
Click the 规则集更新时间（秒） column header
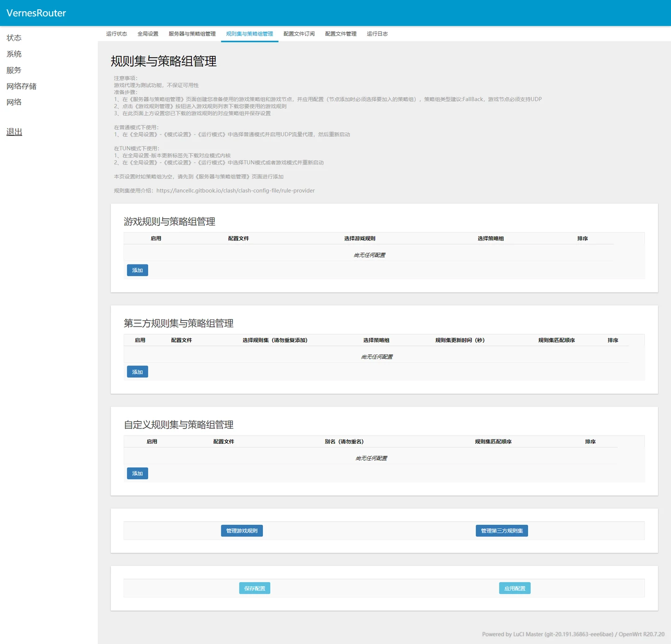point(460,340)
